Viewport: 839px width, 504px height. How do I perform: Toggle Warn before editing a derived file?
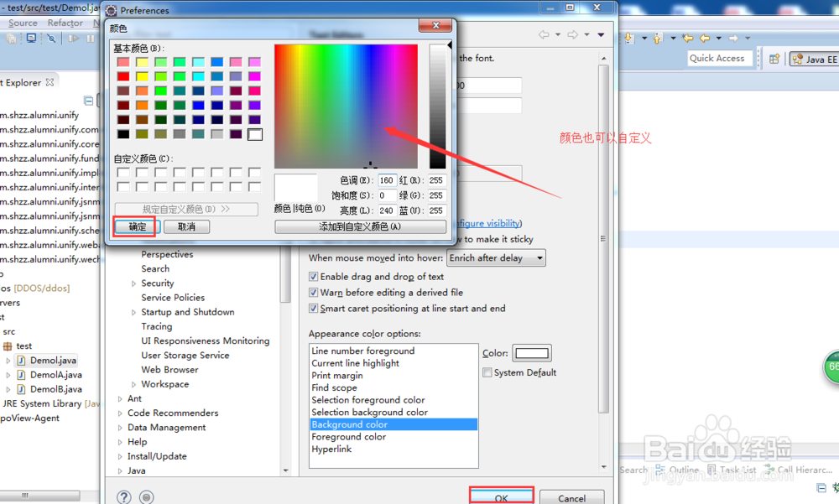click(x=314, y=293)
